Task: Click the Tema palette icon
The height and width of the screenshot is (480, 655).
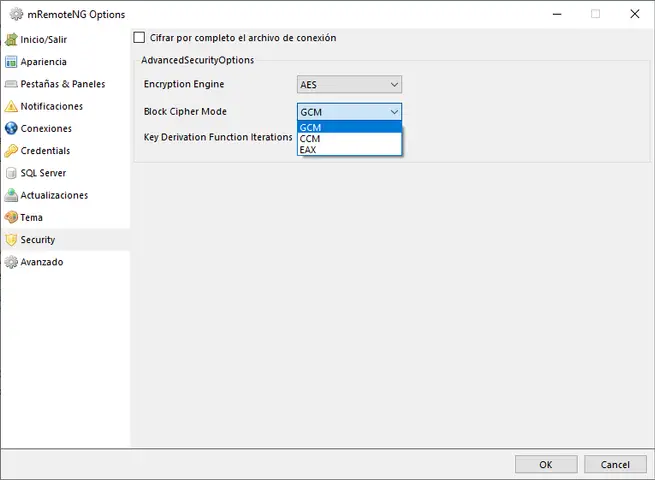Action: pyautogui.click(x=11, y=217)
